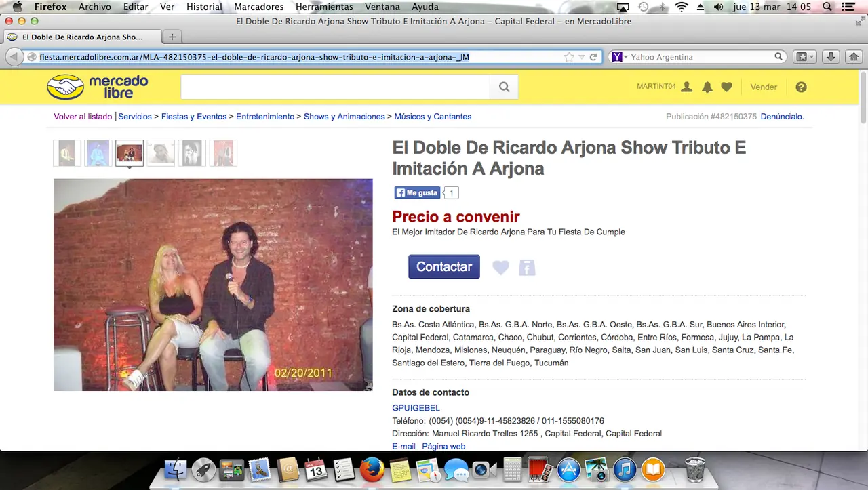Click the MercadoLibre handshake logo
The height and width of the screenshot is (490, 868).
[x=98, y=87]
